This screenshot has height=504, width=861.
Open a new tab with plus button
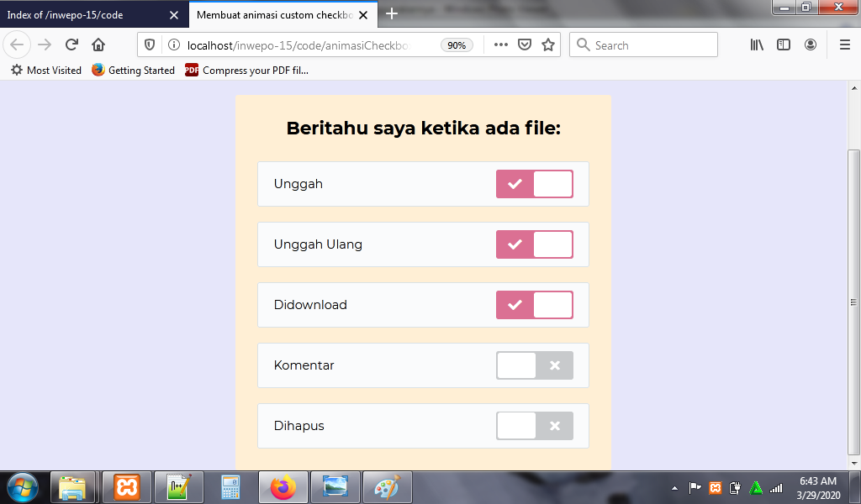392,13
